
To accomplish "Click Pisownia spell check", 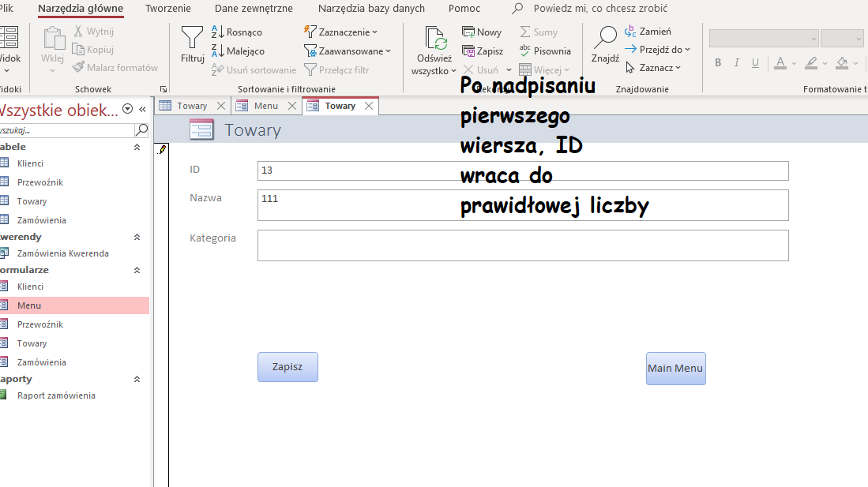I will (x=545, y=51).
